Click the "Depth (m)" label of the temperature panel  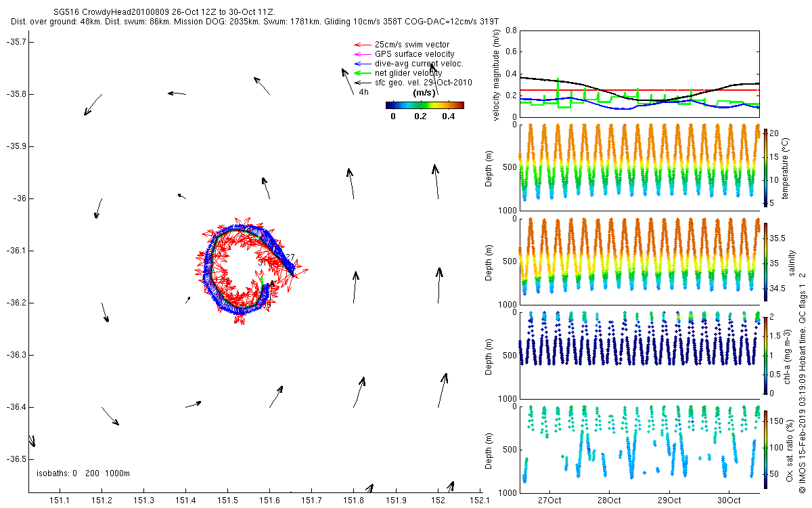click(x=490, y=167)
